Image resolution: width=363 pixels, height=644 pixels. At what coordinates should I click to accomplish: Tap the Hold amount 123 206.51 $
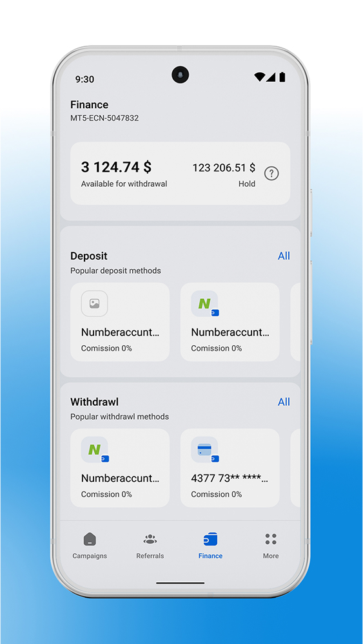point(224,167)
